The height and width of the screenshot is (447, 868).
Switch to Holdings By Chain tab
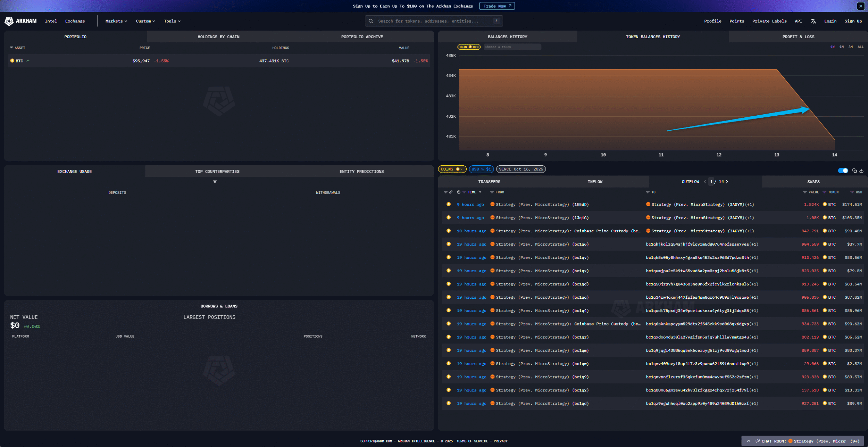pos(218,37)
